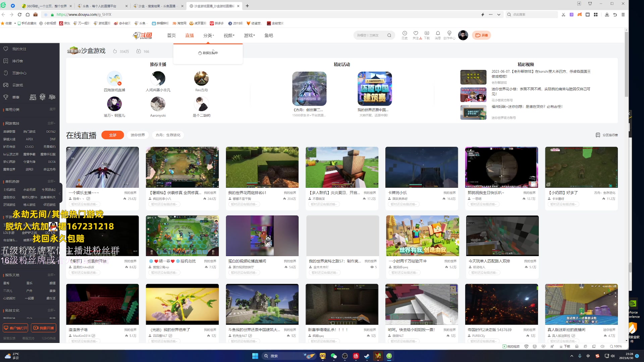The image size is (644, 362).
Task: Open the 下载 download icon in header
Action: (x=427, y=34)
